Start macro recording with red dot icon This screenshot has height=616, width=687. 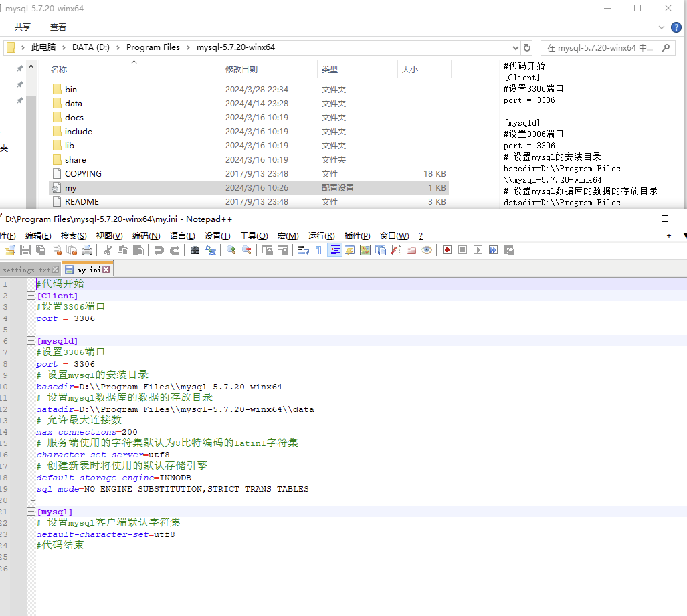[447, 250]
